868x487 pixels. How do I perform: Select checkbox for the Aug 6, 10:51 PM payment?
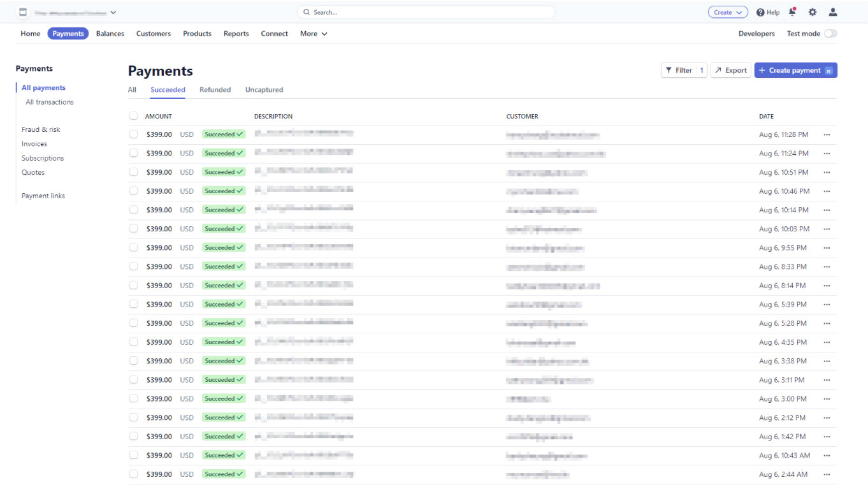pos(133,172)
